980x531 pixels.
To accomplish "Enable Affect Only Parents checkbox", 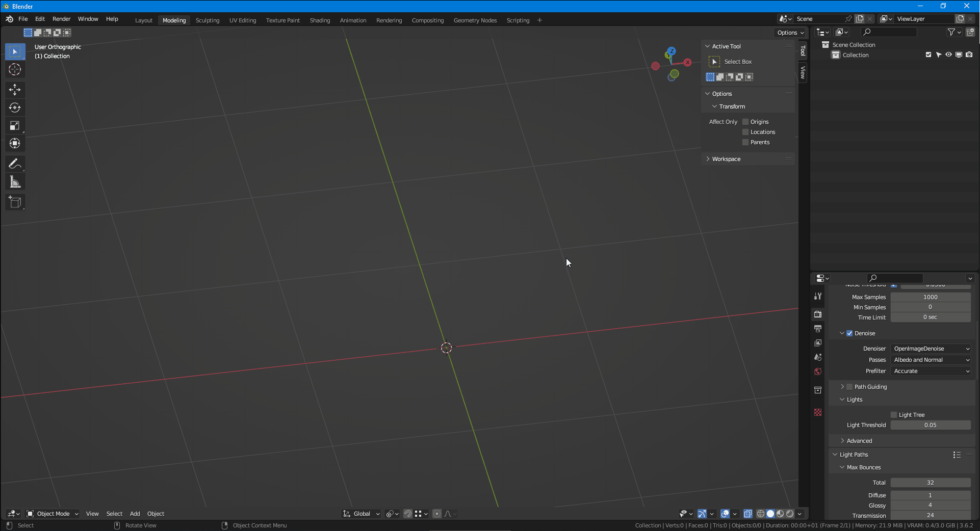I will pos(745,142).
